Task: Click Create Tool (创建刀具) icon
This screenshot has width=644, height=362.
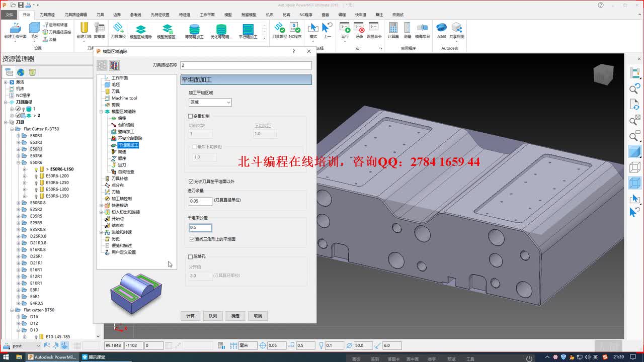Action: click(x=84, y=30)
